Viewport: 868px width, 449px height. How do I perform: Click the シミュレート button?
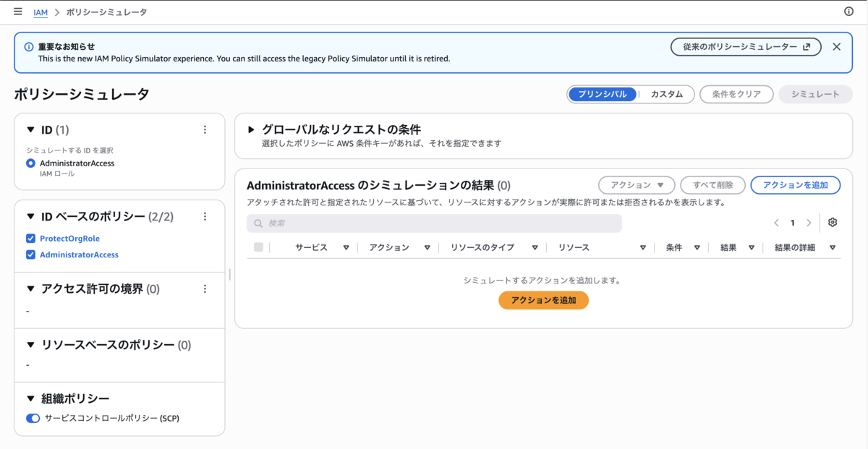[815, 94]
